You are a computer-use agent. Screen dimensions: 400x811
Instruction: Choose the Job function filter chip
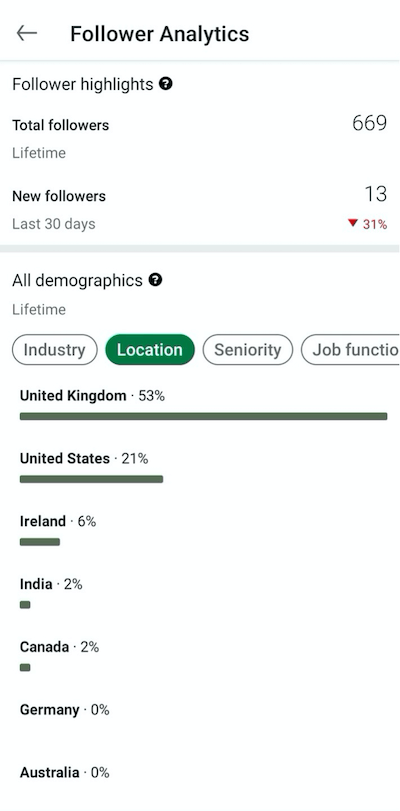pyautogui.click(x=350, y=350)
